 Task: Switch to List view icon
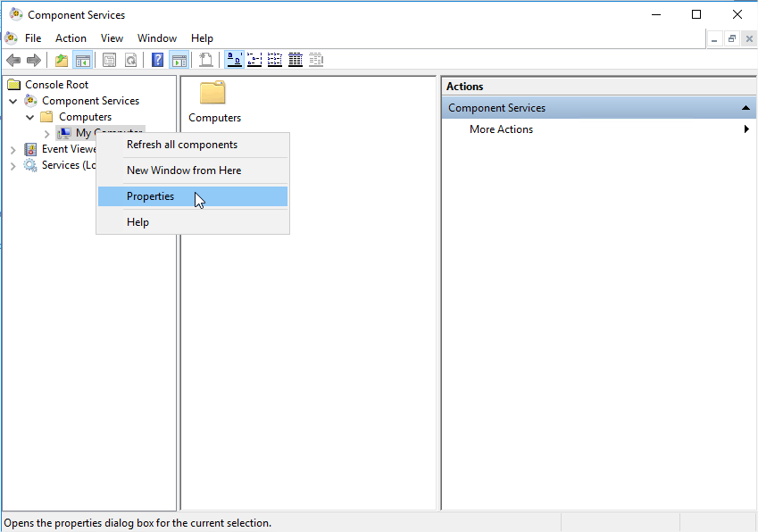pos(274,60)
